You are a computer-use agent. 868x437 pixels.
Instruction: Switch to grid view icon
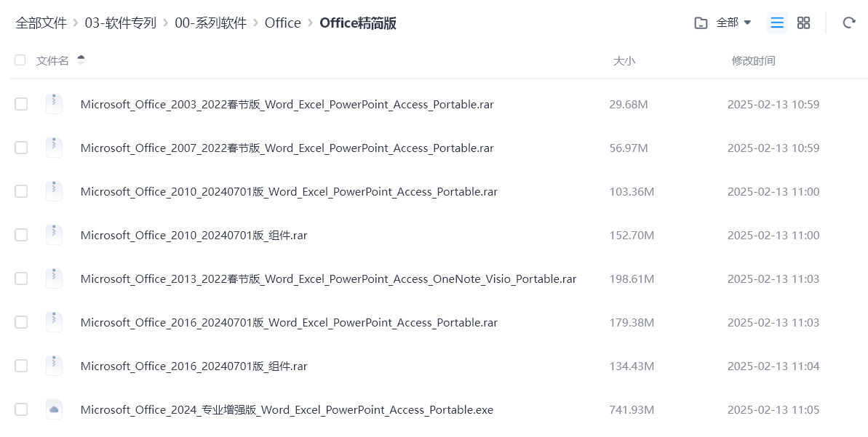click(803, 23)
